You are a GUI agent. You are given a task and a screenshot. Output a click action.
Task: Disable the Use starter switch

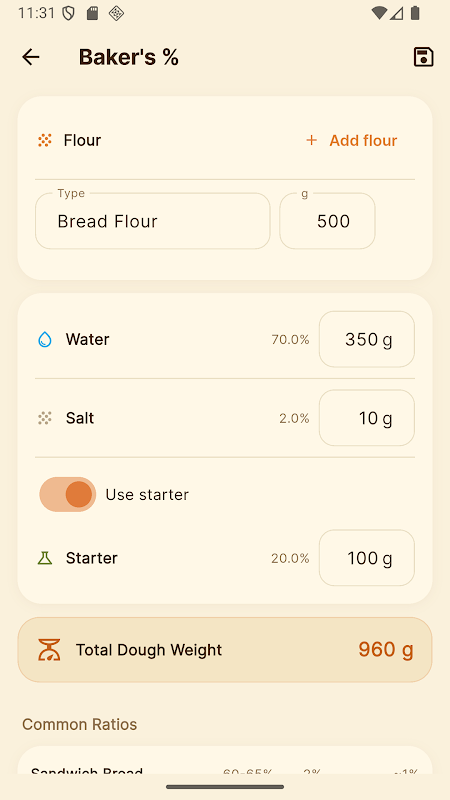coord(67,494)
